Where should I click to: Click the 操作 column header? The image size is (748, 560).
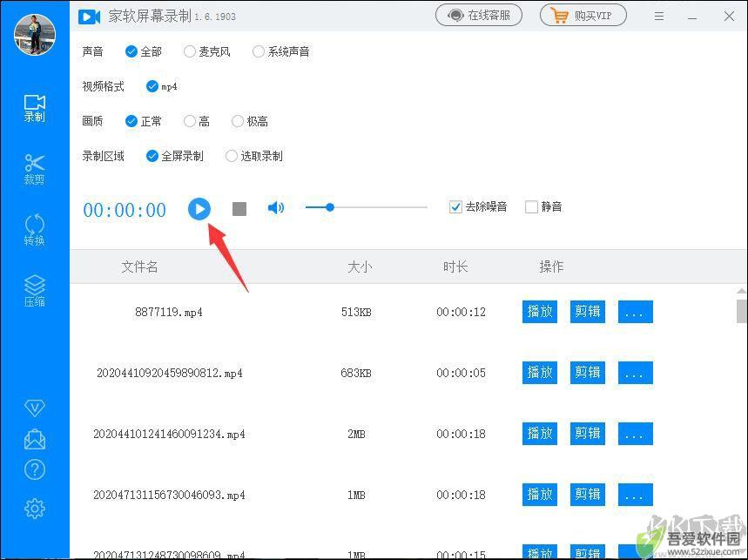(x=551, y=267)
